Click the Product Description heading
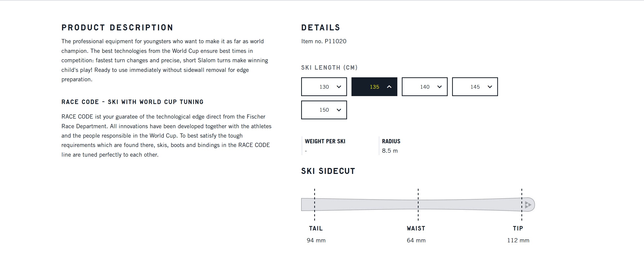Screen dimensions: 644x270 [x=117, y=28]
